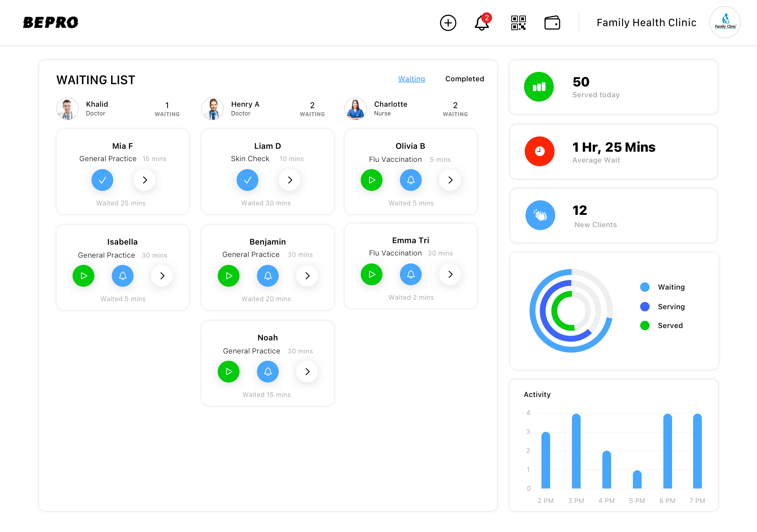Mark Mia F as completed with the checkmark
Screen dimensions: 757x532
click(x=102, y=180)
